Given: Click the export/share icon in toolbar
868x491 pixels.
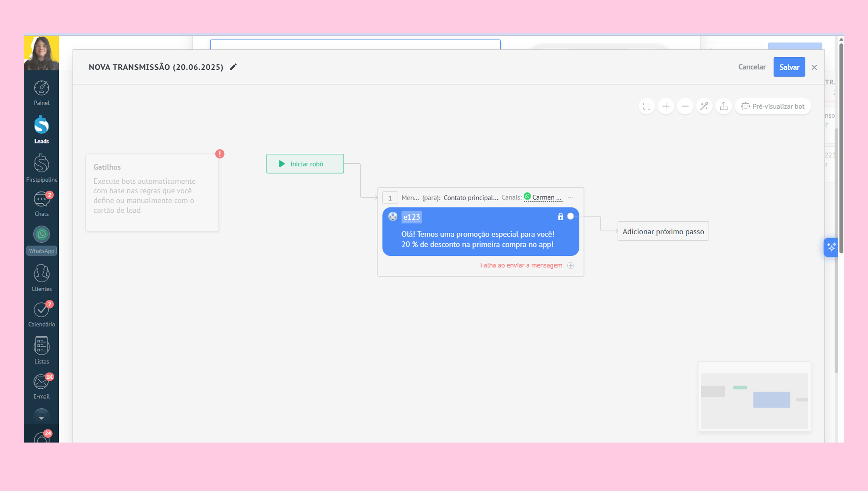Looking at the screenshot, I should pos(723,106).
